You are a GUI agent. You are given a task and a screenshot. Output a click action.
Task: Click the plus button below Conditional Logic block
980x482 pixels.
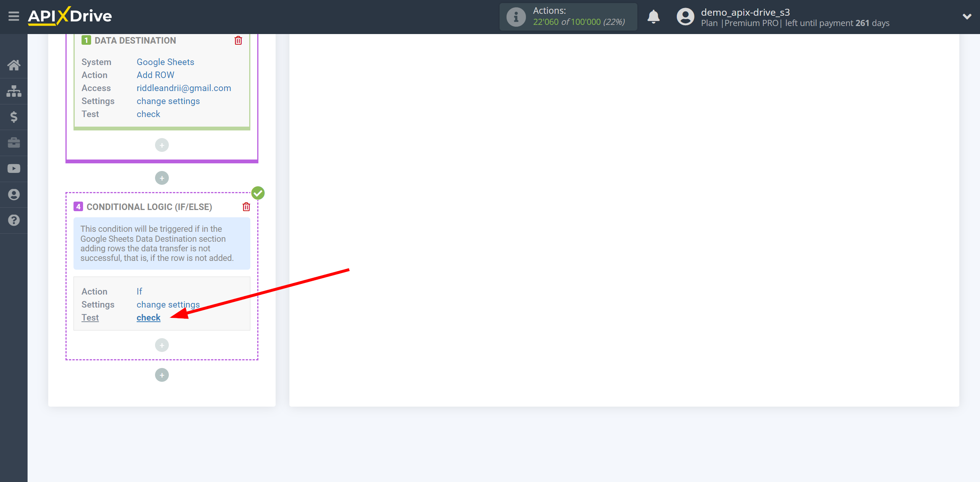162,375
